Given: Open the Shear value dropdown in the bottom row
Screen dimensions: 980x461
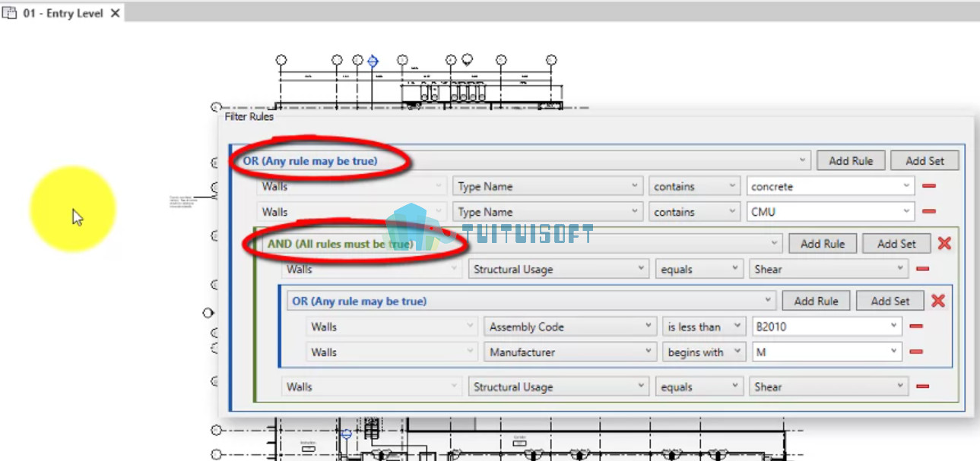Looking at the screenshot, I should pyautogui.click(x=829, y=387).
